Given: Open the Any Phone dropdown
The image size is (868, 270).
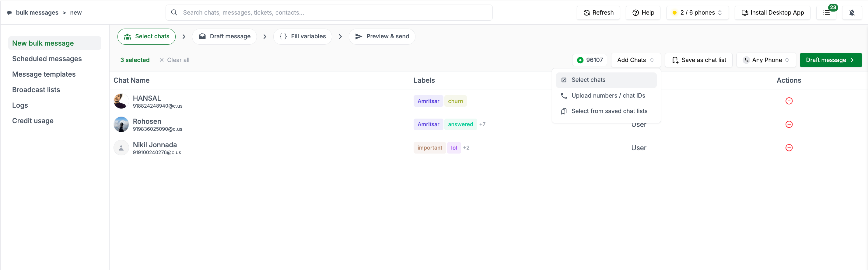Looking at the screenshot, I should (766, 60).
